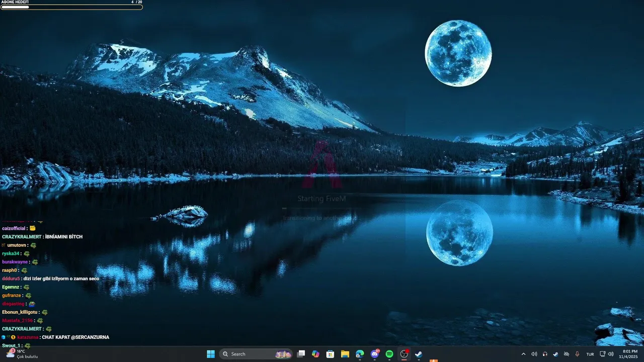Click the chat username 'Egemnz'
The height and width of the screenshot is (362, 644).
pyautogui.click(x=11, y=287)
